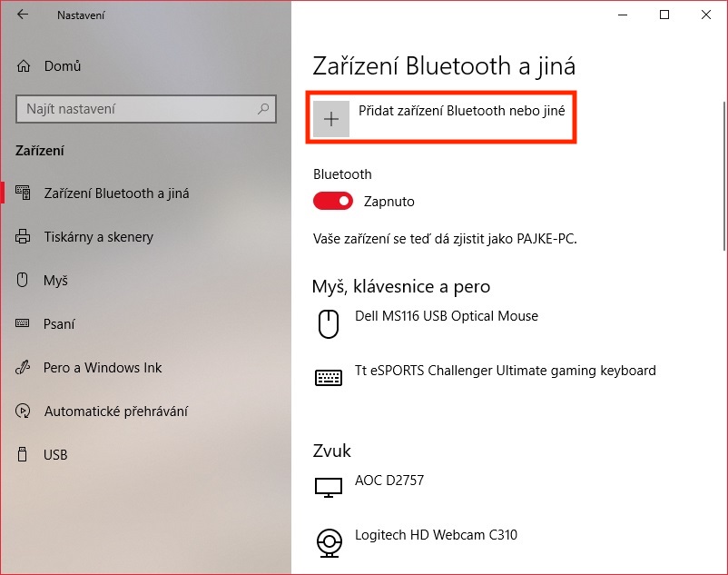Open Tiskárny a skenery section

point(146,237)
